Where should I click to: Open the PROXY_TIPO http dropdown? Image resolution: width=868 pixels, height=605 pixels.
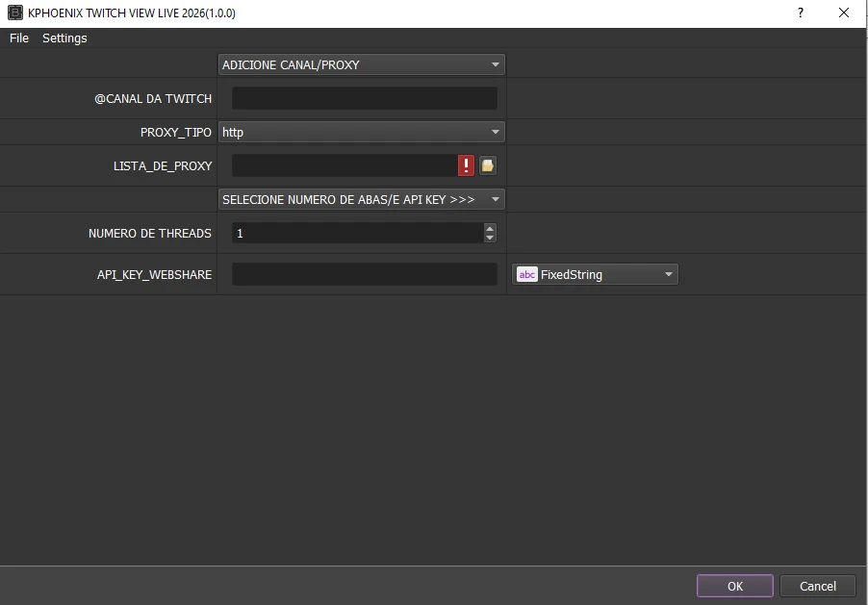(x=362, y=133)
